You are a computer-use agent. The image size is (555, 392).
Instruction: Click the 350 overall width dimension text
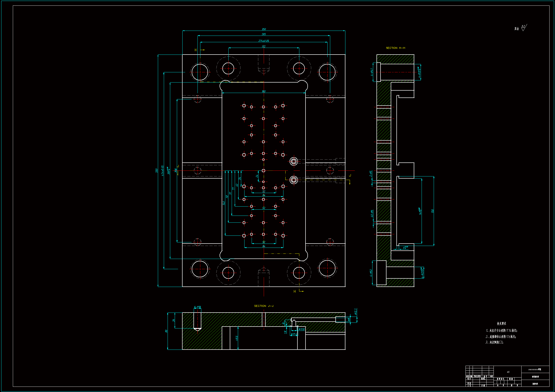coord(264,29)
